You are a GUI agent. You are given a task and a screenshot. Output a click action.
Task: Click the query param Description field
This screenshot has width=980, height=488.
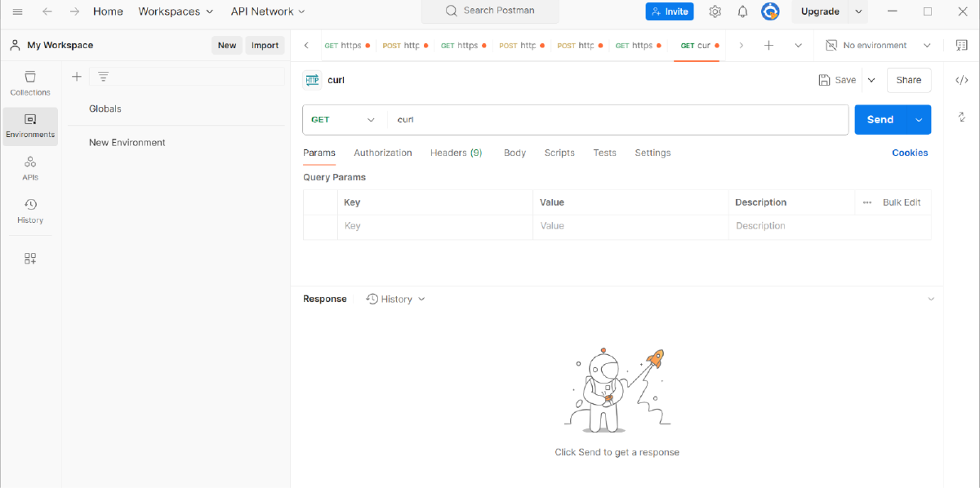[830, 226]
